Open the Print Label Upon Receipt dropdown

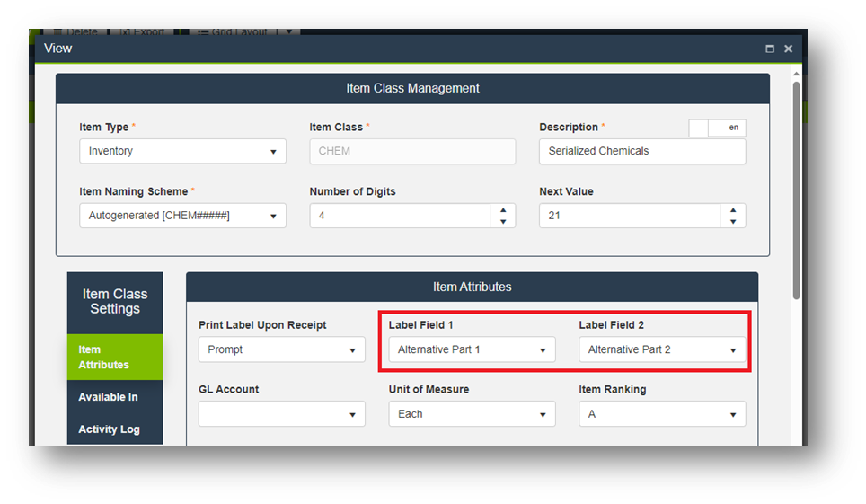281,349
